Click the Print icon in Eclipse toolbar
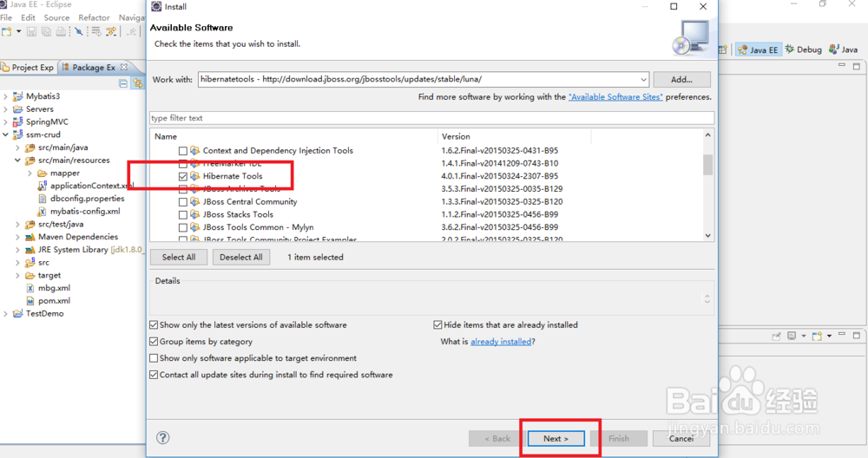 tap(61, 31)
